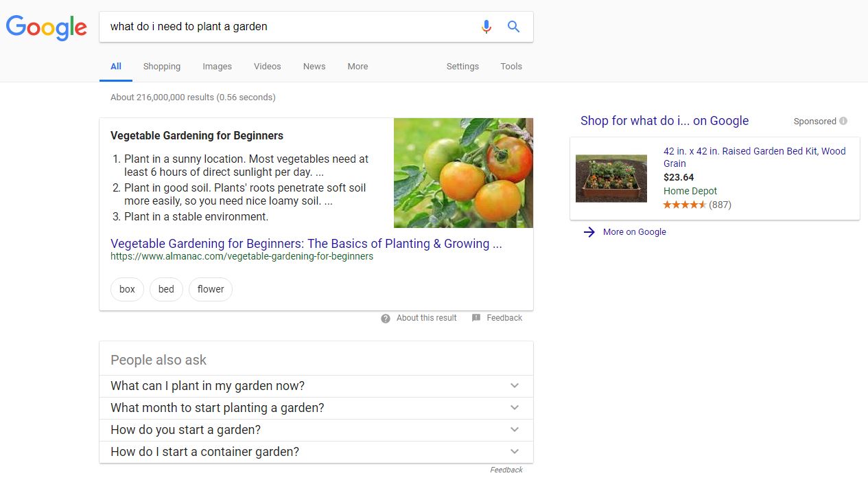The height and width of the screenshot is (480, 868).
Task: Click the question mark icon near About this result
Action: [x=386, y=318]
